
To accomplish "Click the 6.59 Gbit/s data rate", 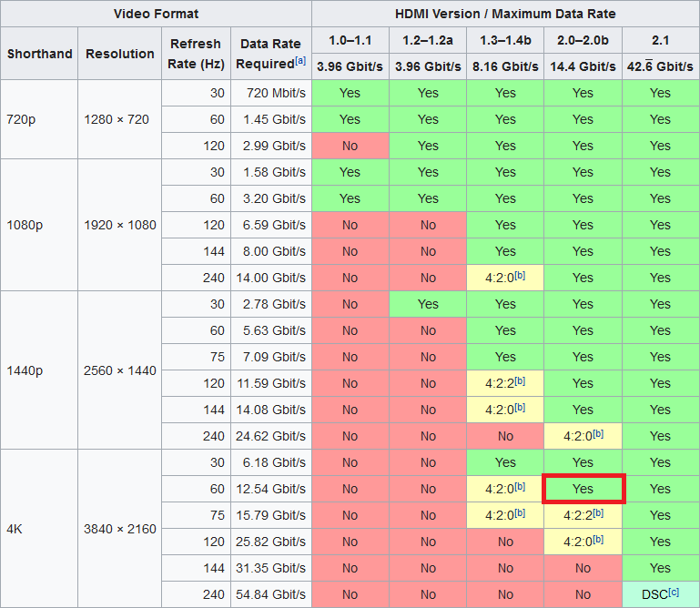I will point(271,225).
